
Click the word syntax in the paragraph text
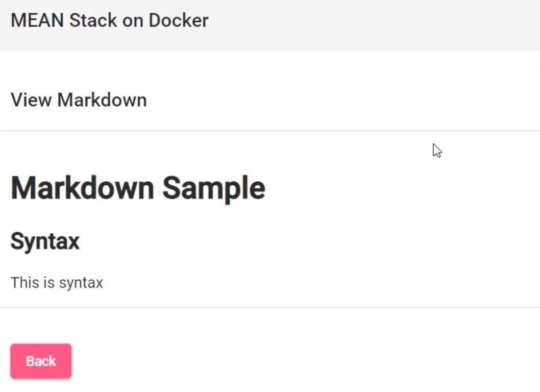(x=81, y=283)
